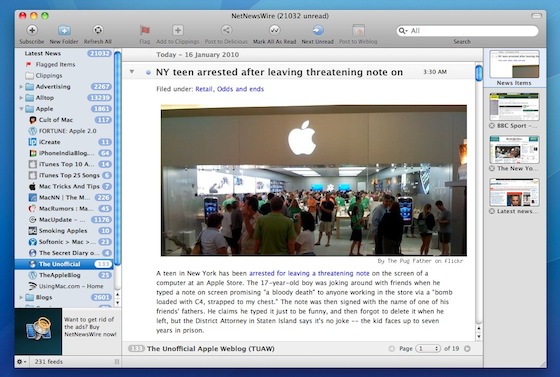The width and height of the screenshot is (560, 377).
Task: Follow the Retail category link
Action: point(204,89)
